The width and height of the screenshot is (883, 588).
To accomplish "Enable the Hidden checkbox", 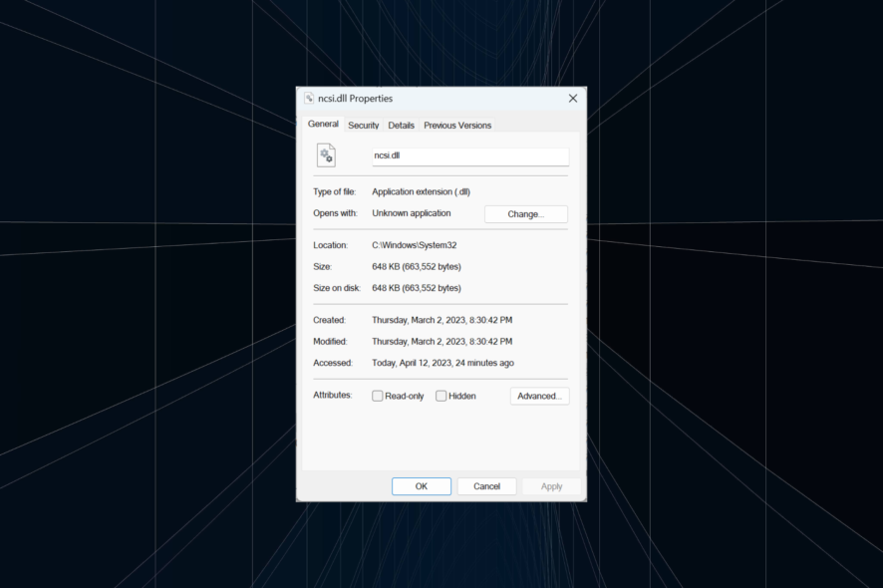I will coord(441,396).
